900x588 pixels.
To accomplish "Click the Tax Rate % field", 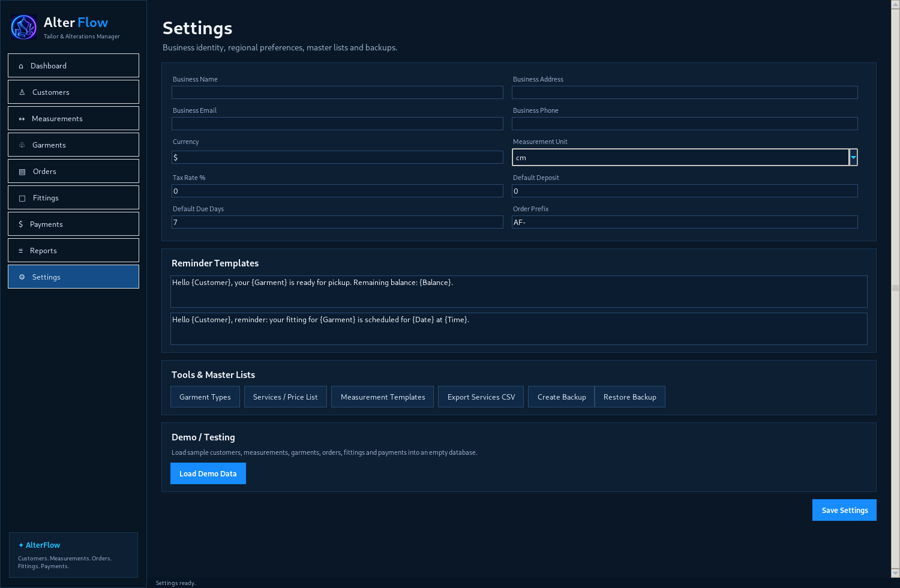I will click(x=337, y=191).
